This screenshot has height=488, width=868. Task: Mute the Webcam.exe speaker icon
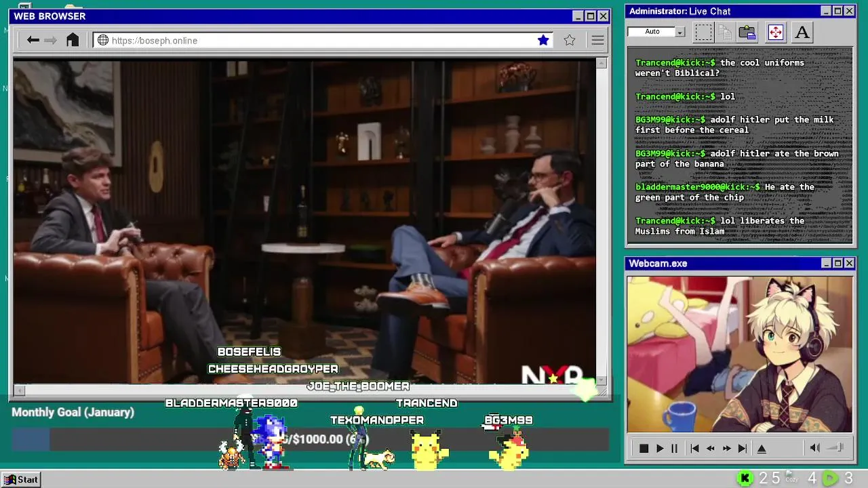[x=814, y=447]
